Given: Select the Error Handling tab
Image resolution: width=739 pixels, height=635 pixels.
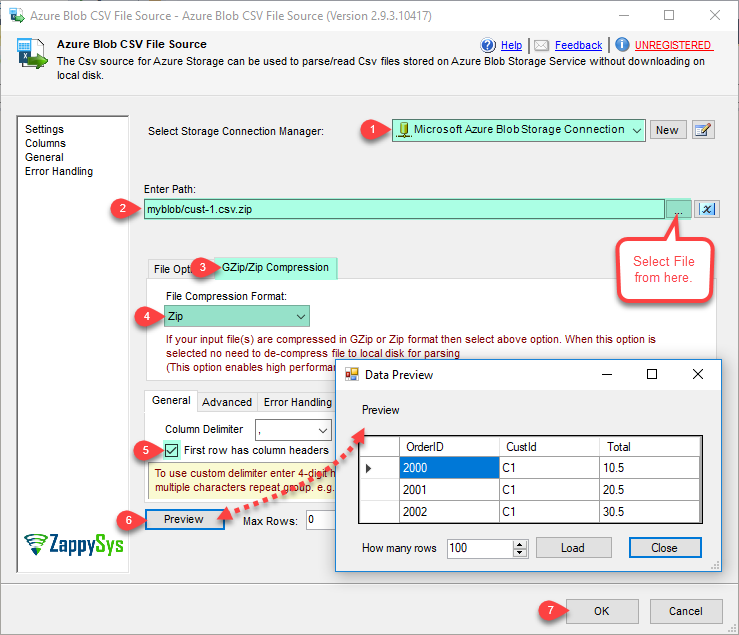Looking at the screenshot, I should pos(297,402).
